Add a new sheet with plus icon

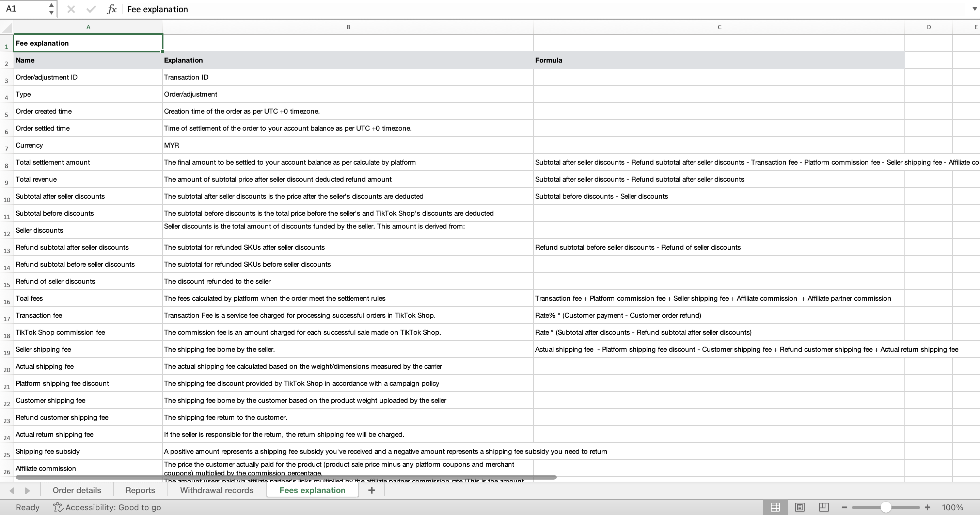click(372, 490)
